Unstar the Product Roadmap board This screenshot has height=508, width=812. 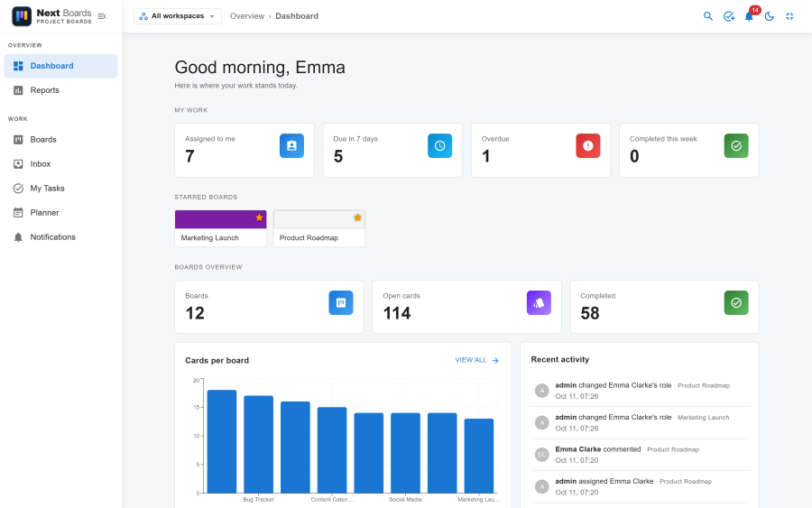tap(357, 217)
